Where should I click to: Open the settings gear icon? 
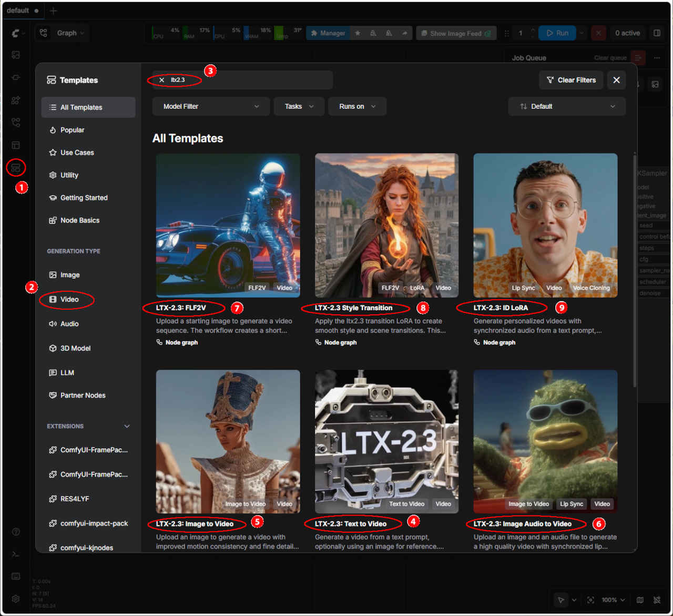(x=16, y=599)
